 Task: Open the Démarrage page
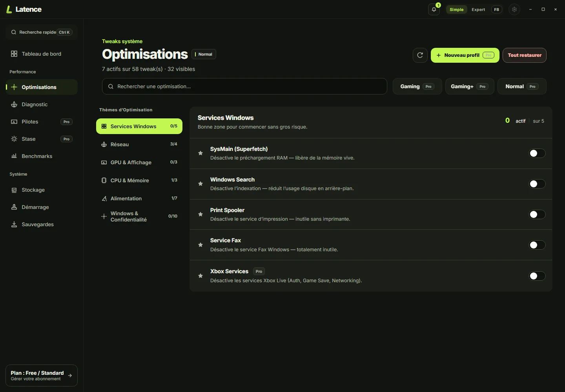coord(42,207)
